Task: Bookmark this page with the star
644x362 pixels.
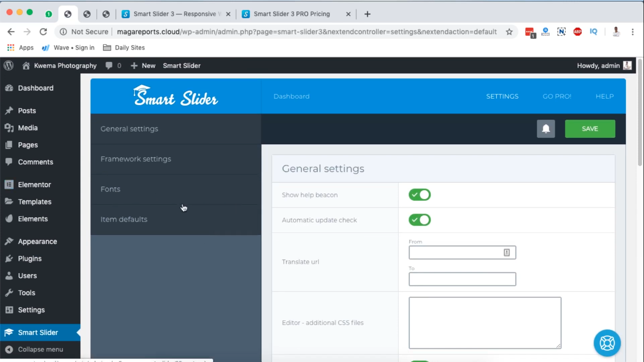Action: pos(509,32)
